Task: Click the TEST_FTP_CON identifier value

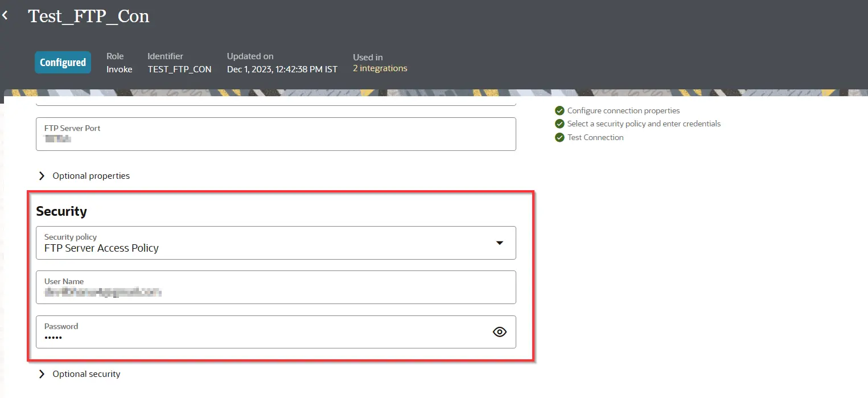Action: (179, 69)
